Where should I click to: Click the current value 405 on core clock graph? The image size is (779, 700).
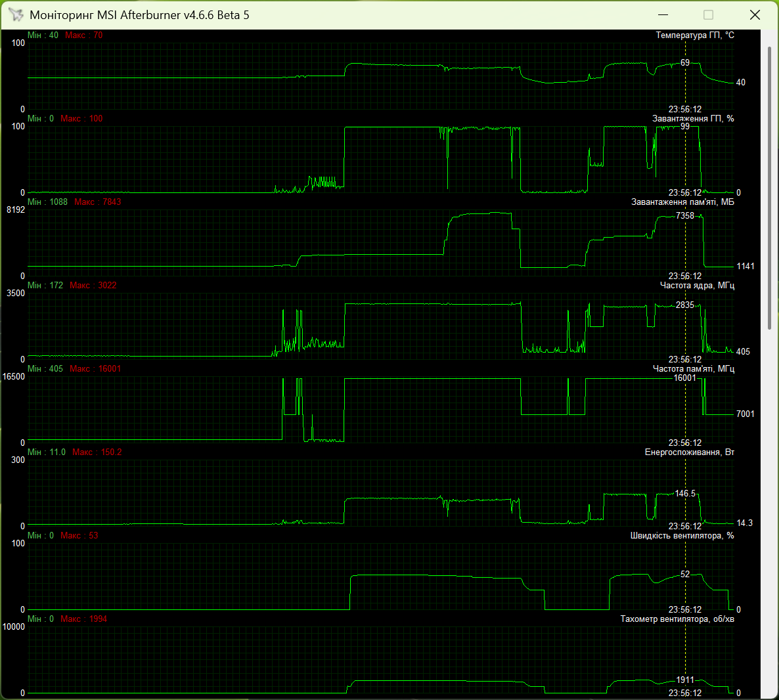tap(744, 352)
